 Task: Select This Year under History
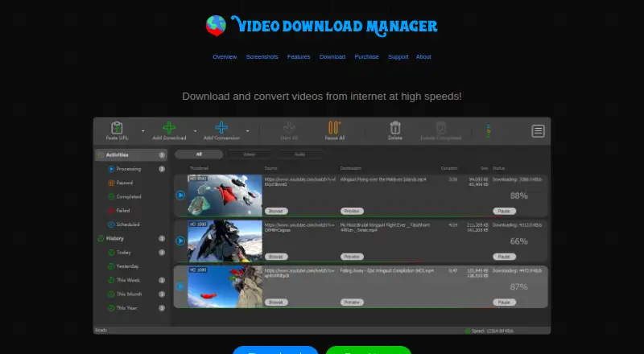126,308
